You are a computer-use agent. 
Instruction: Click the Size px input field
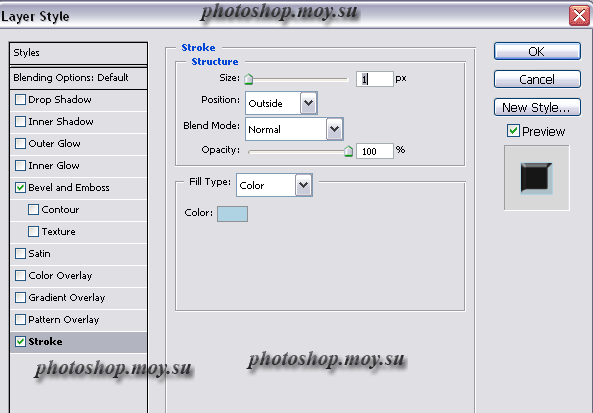[375, 79]
